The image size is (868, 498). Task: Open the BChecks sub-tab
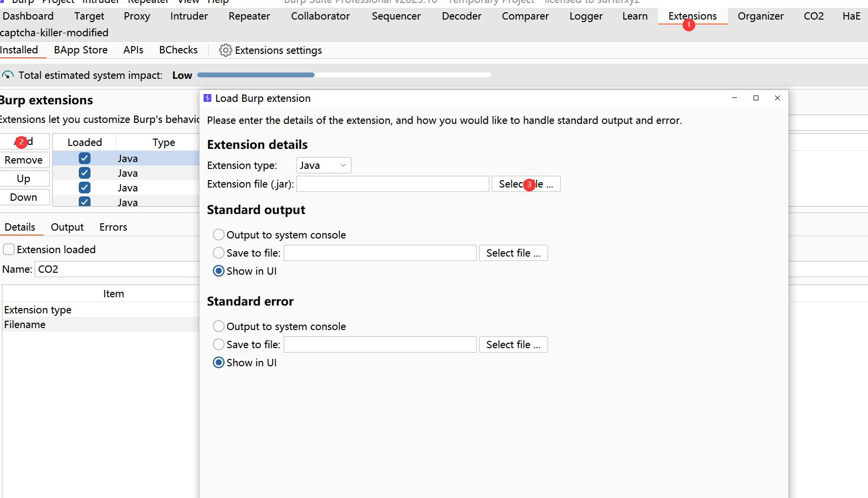click(178, 50)
